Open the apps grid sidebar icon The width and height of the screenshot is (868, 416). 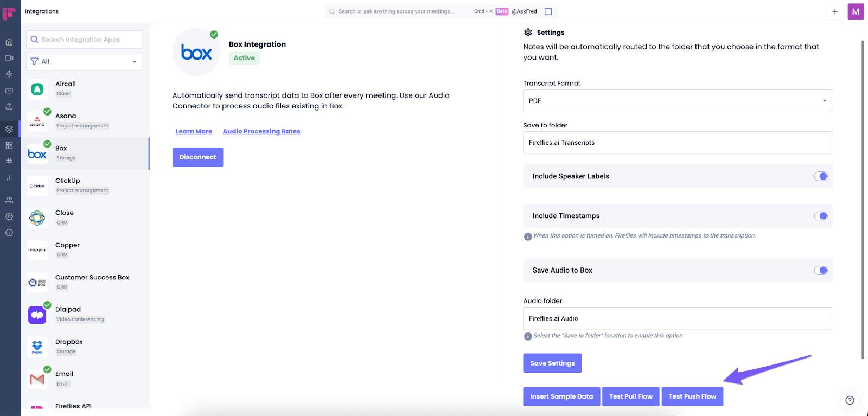pos(9,145)
